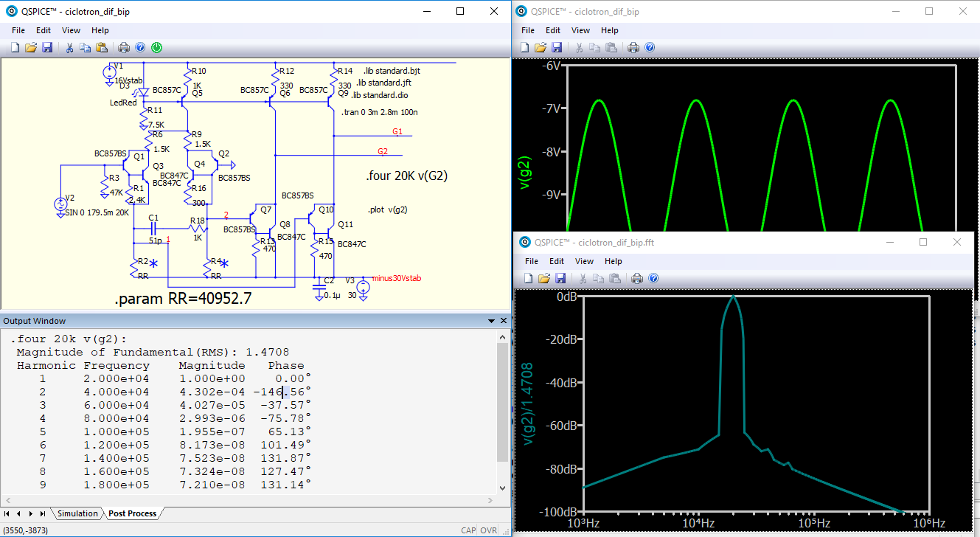Click the Print icon in schematic window toolbar

point(124,48)
